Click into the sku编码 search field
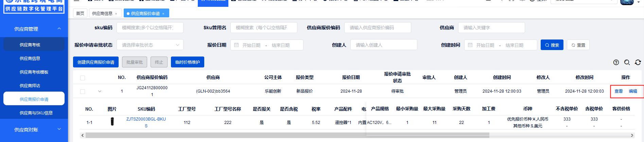The image size is (644, 142). [150, 28]
